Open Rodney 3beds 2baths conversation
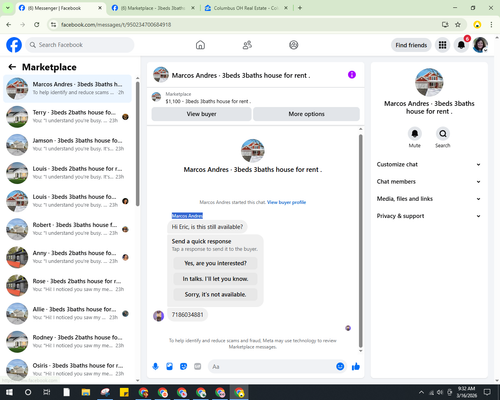Viewport: 500px width, 400px height. (x=67, y=342)
